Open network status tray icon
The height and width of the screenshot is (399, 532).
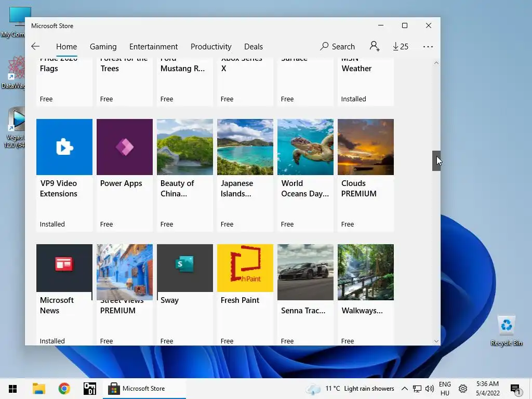pyautogui.click(x=417, y=389)
